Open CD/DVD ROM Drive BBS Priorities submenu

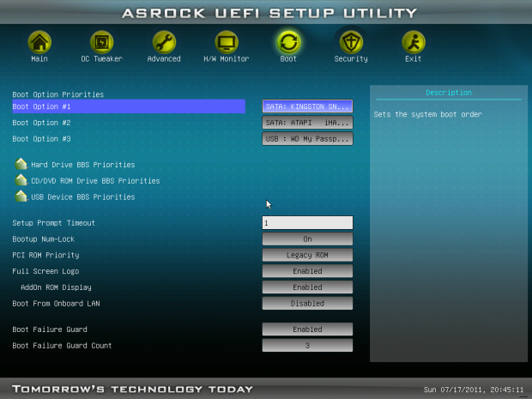point(95,181)
